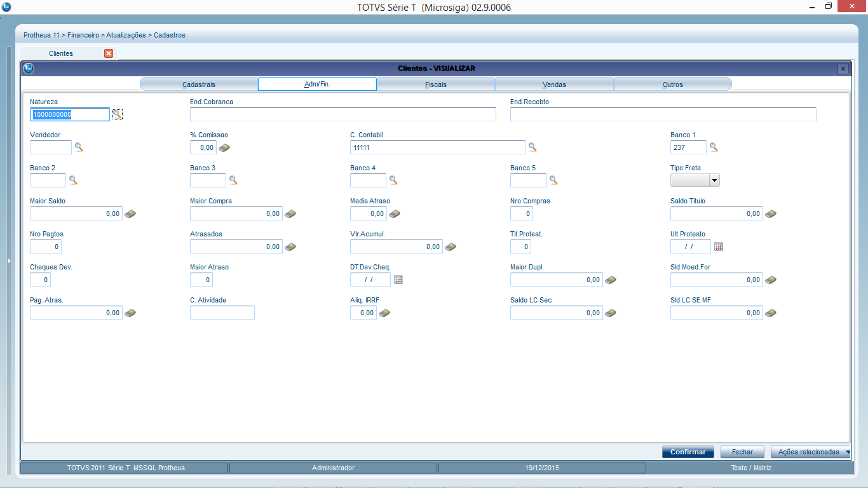Click the Maior Compra calculator icon
Viewport: 868px width, 488px height.
tap(290, 213)
